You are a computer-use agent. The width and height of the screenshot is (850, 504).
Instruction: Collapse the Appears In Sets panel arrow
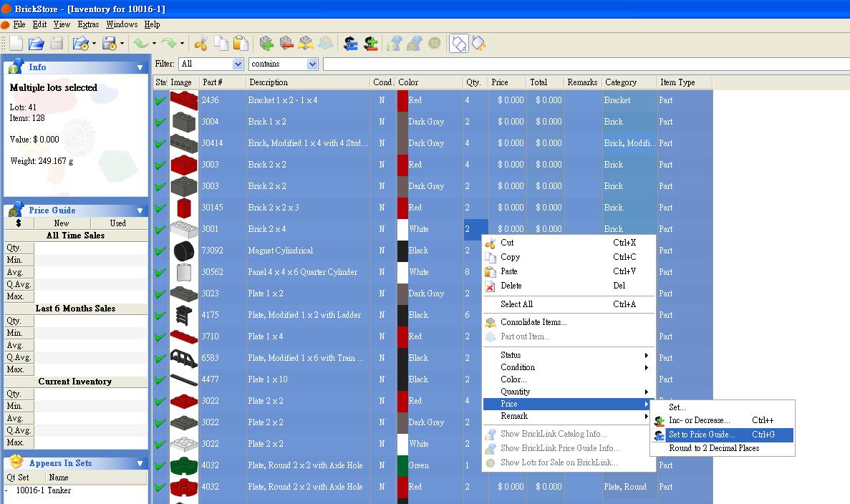[x=140, y=463]
